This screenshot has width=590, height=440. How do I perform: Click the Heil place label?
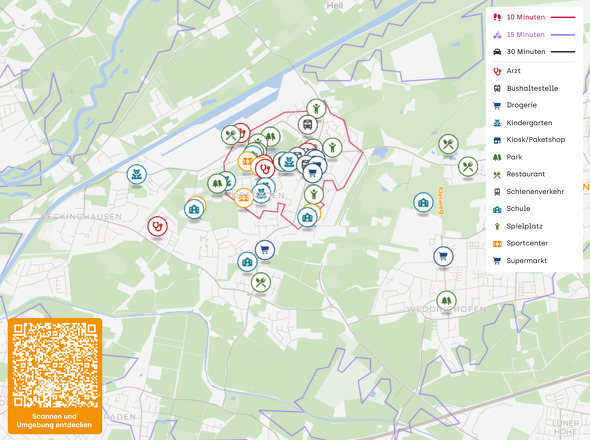click(x=335, y=6)
